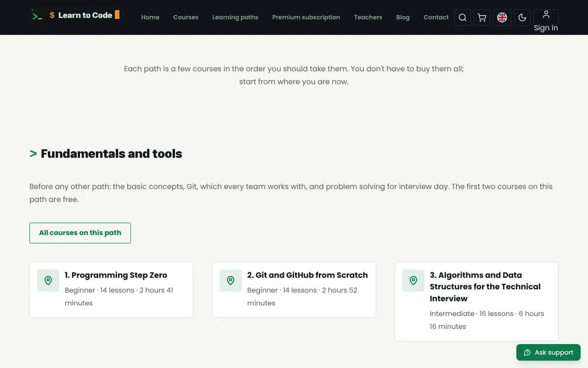Open Premium subscription page
The image size is (588, 368).
(x=306, y=17)
